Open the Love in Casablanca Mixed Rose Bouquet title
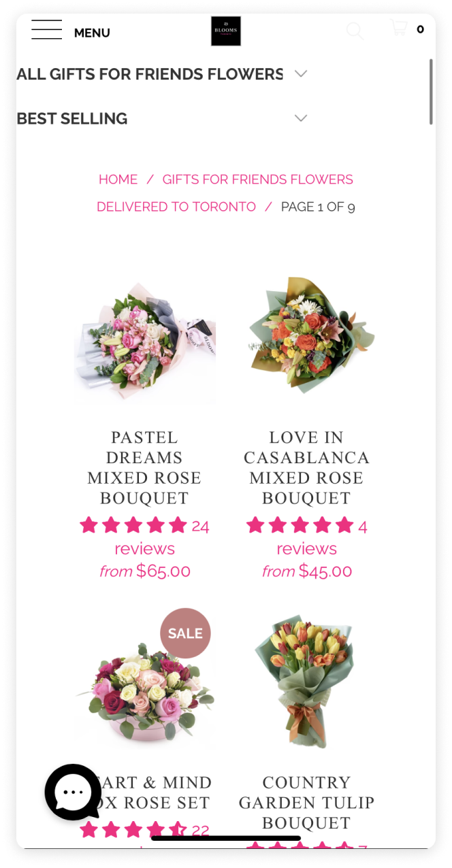 (x=306, y=468)
